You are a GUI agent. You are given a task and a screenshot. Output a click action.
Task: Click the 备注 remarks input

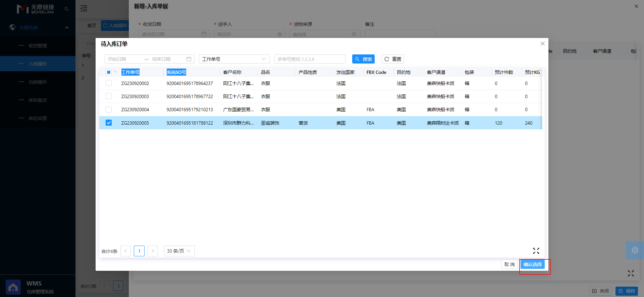[x=400, y=34]
